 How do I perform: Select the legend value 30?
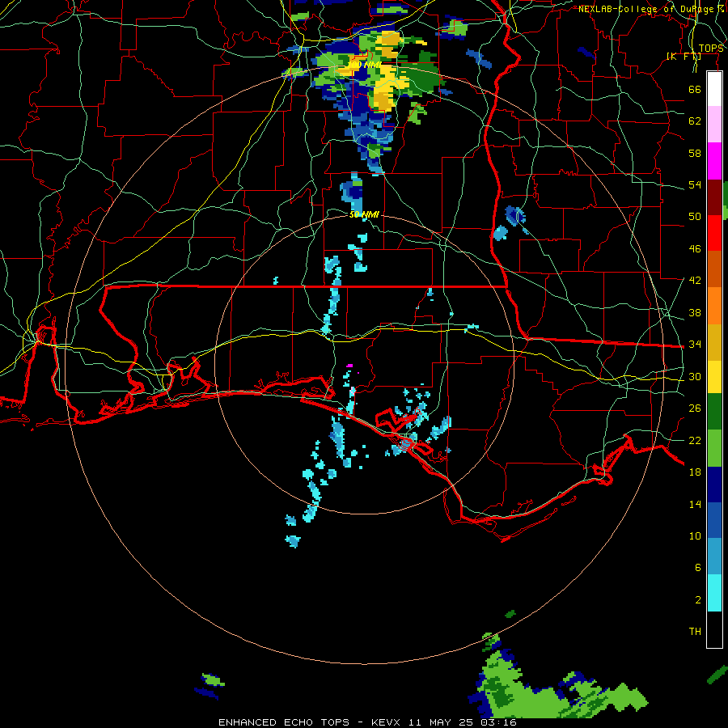coord(695,376)
